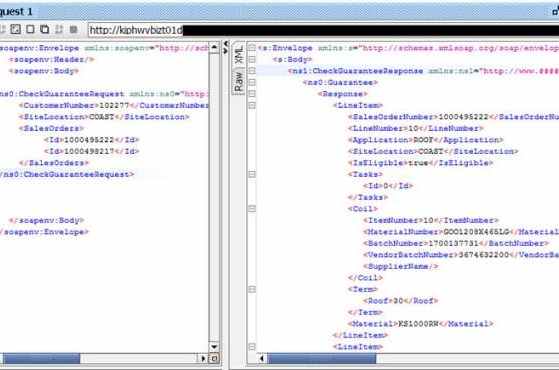Click the closing ns0:CheckGuaranteeRequest tag
The width and height of the screenshot is (559, 370).
point(67,174)
